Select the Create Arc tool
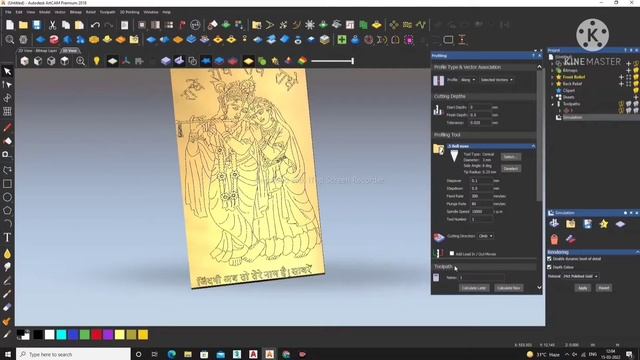Viewport: 640px width, 360px height. click(x=7, y=224)
